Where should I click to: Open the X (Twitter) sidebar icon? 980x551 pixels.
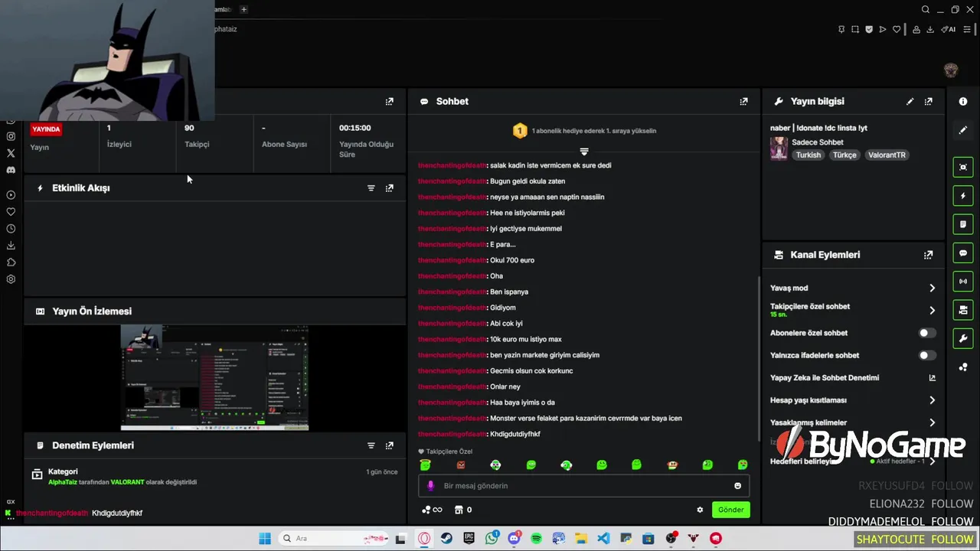[x=11, y=153]
